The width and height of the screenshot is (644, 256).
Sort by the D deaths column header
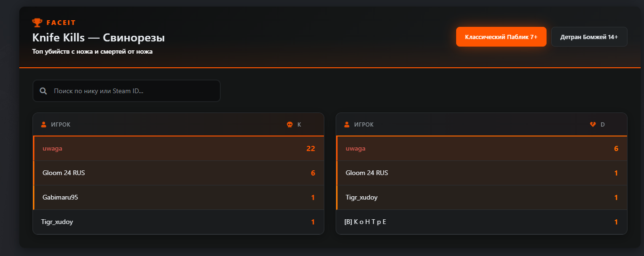click(x=603, y=125)
